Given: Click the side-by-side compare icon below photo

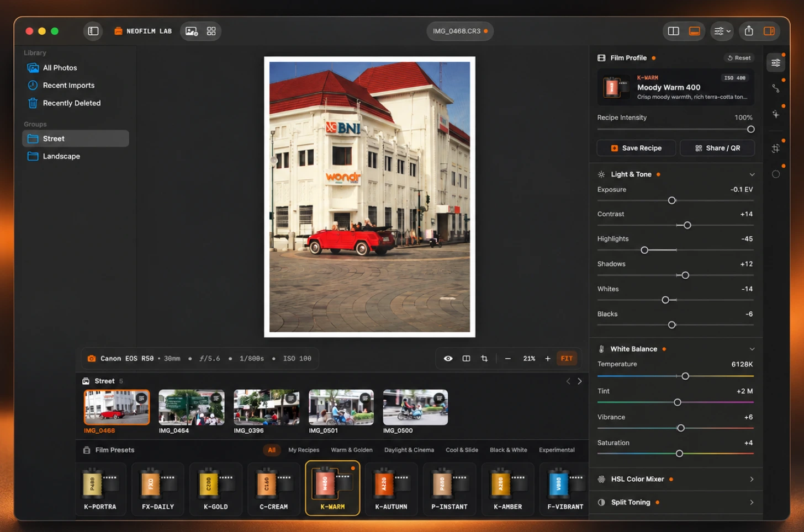Looking at the screenshot, I should click(x=466, y=359).
